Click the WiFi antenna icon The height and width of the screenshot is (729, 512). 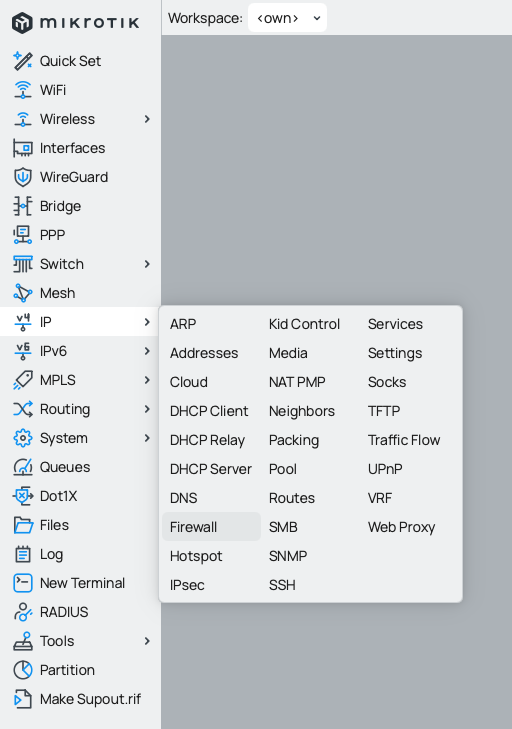23,90
